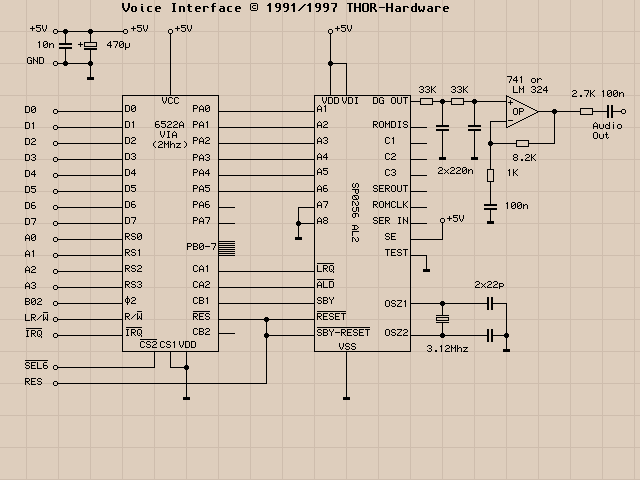Select the 6522A VIA chip label

tap(171, 134)
